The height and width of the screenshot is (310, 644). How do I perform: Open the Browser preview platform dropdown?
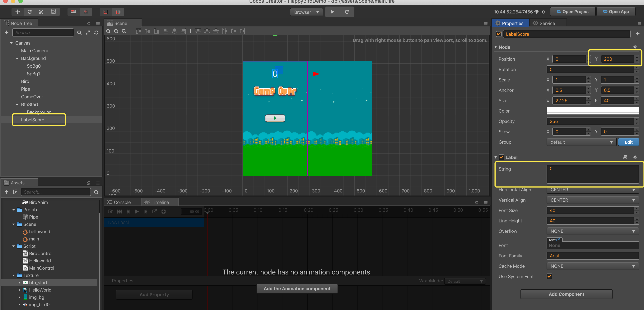(x=306, y=12)
